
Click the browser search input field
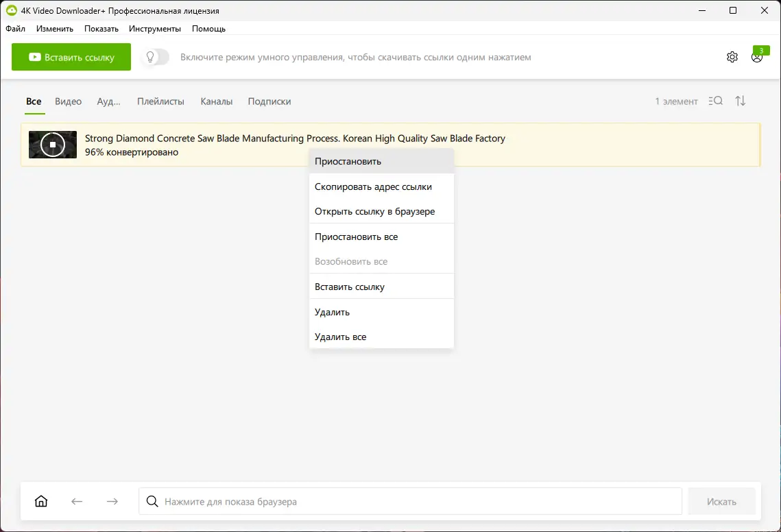click(x=411, y=501)
